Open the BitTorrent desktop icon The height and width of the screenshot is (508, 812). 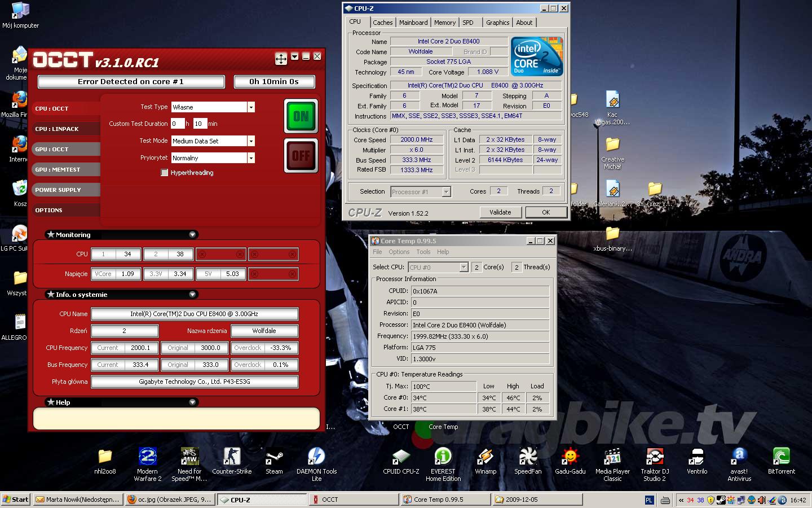click(x=782, y=460)
